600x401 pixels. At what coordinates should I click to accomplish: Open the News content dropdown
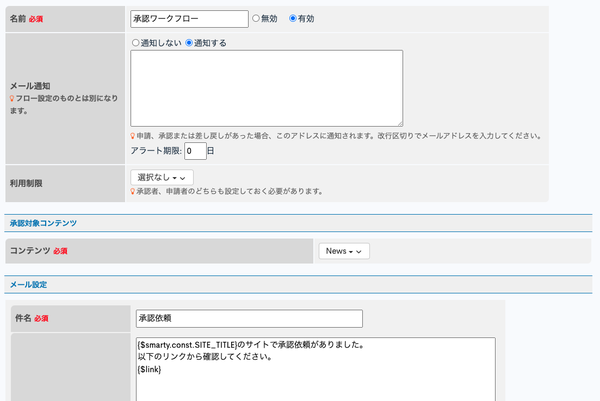[344, 251]
